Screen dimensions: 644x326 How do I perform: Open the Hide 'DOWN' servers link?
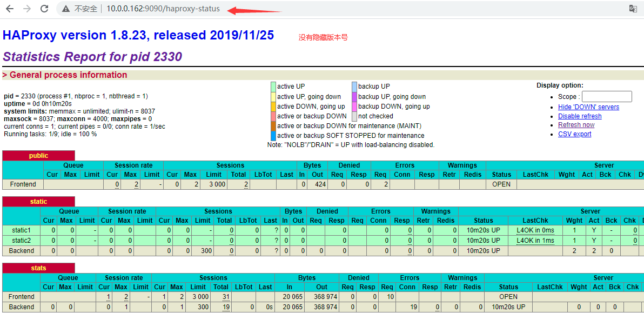coord(588,107)
